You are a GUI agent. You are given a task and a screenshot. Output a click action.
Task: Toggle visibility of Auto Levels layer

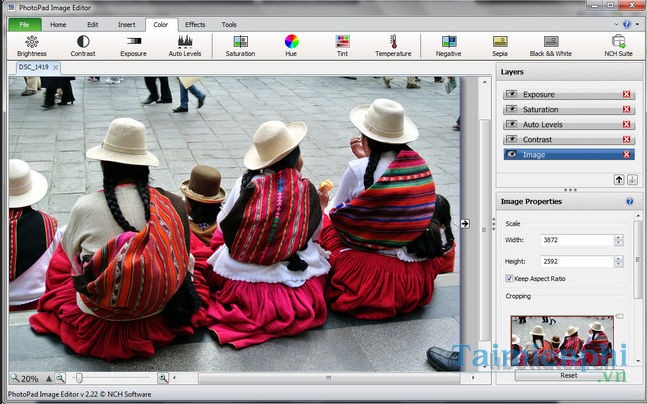(511, 124)
